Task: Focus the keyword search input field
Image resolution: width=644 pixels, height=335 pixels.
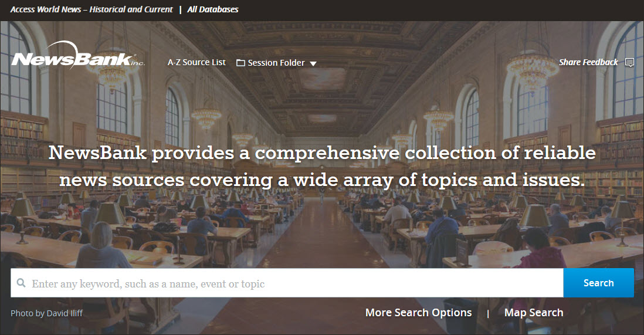Action: tap(287, 283)
